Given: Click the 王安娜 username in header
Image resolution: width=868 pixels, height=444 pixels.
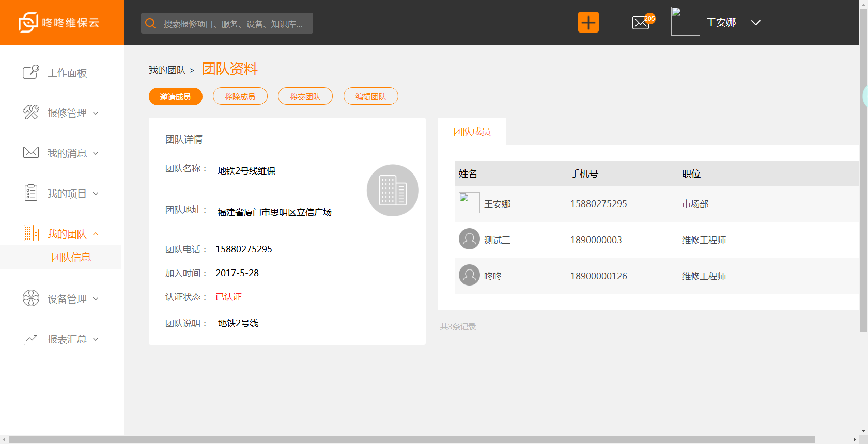Looking at the screenshot, I should 721,22.
